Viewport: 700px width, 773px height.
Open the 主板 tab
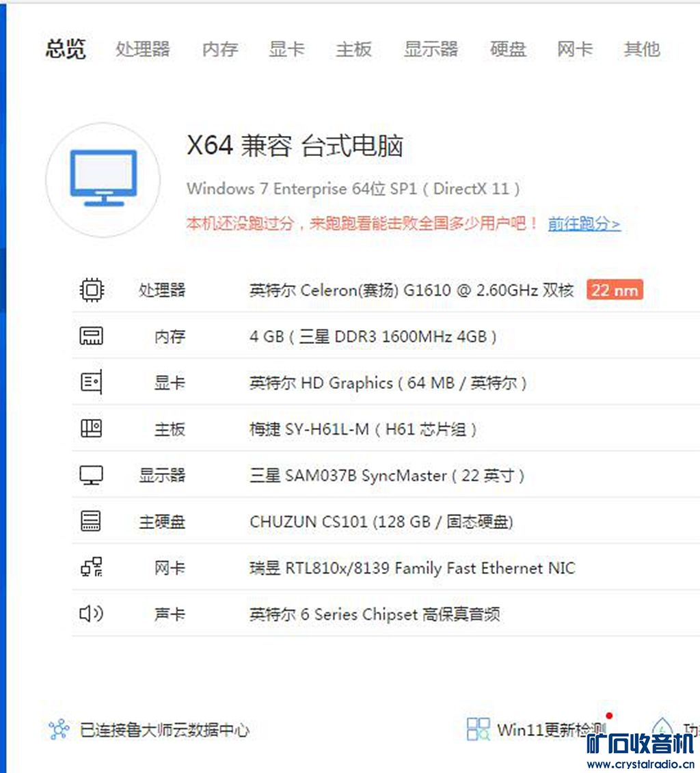pos(353,49)
